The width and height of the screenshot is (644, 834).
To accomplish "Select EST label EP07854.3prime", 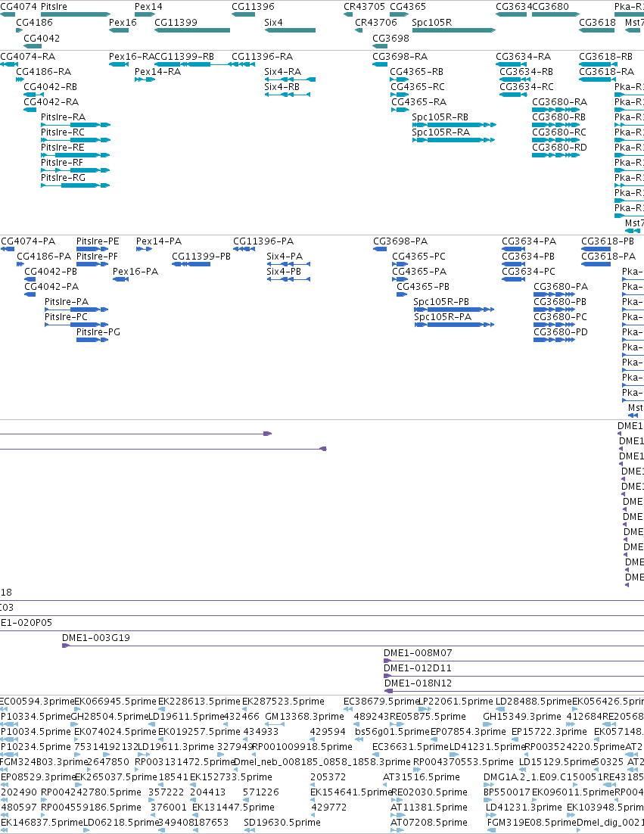I will click(468, 731).
